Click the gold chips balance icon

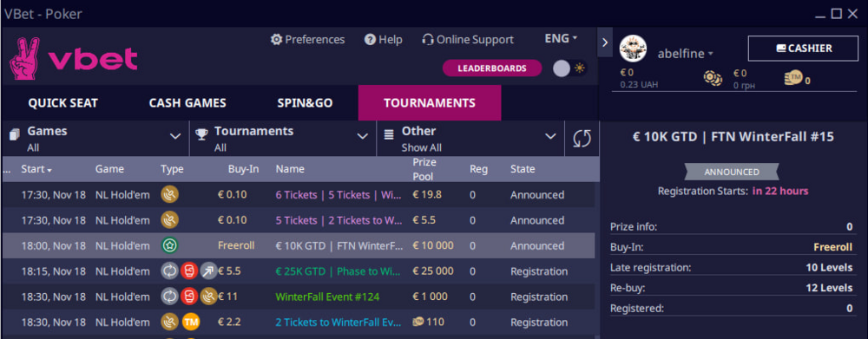(x=713, y=79)
